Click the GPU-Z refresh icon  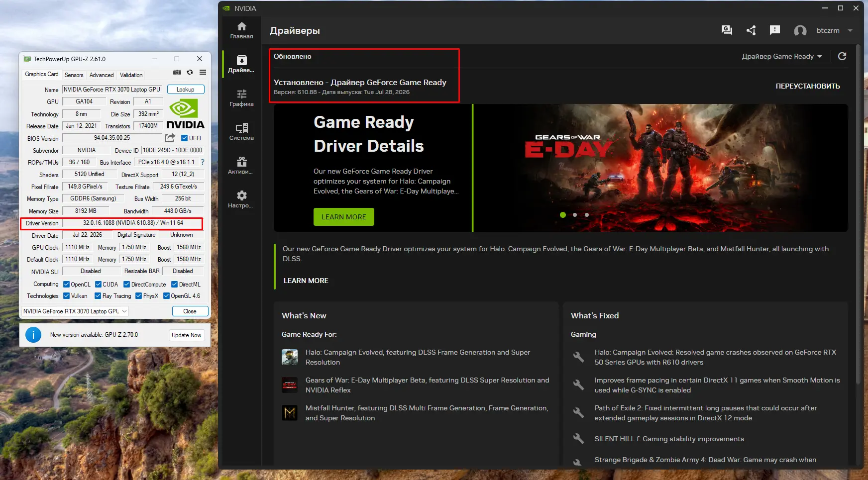click(x=190, y=73)
